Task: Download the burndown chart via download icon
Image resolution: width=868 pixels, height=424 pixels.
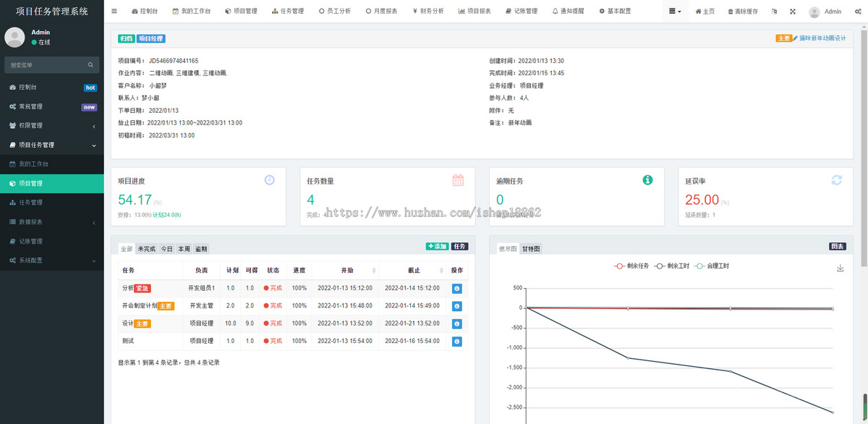Action: (x=840, y=268)
